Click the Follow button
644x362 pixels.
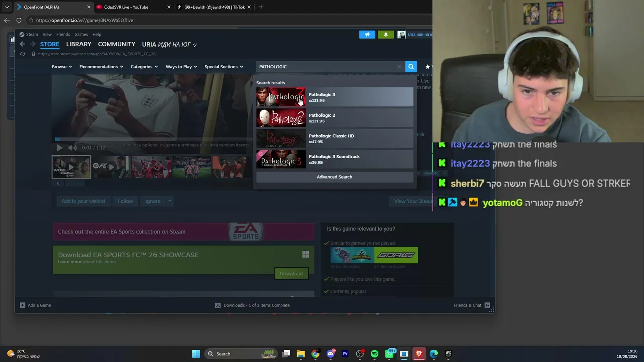point(125,201)
